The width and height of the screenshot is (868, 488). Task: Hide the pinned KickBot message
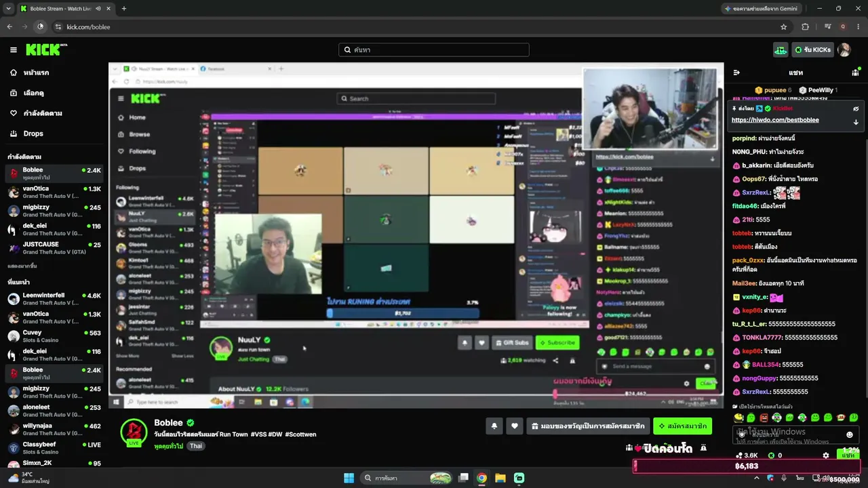[856, 108]
